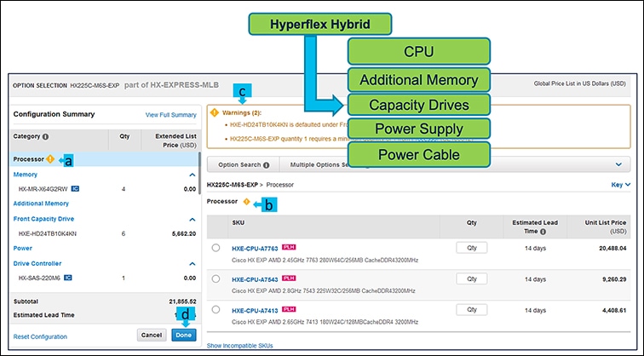The width and height of the screenshot is (644, 356).
Task: Collapse the Front Capacity Drive section
Action: point(192,218)
